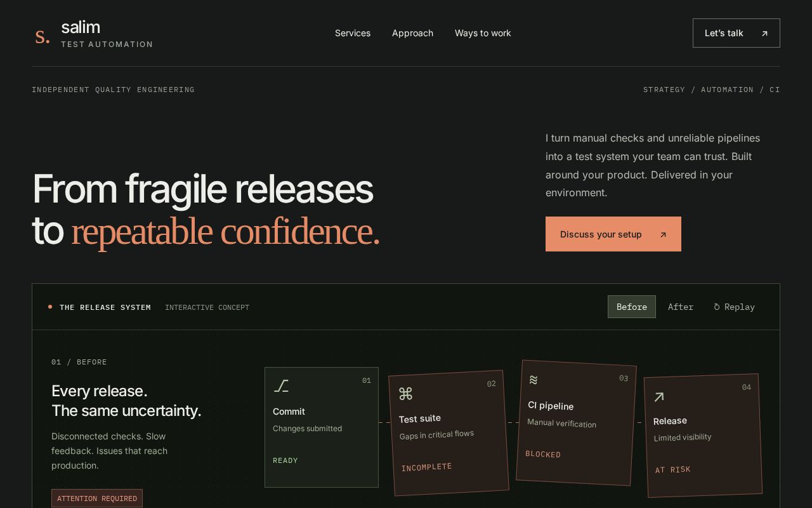
Task: Click the CI pipeline waves icon
Action: coord(534,380)
